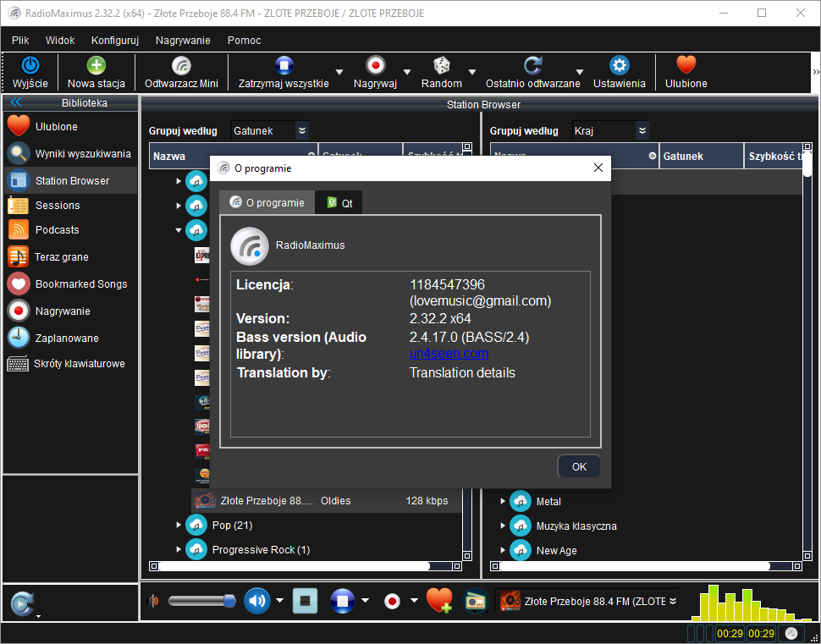Open the Pomoc menu
This screenshot has height=644, width=821.
(x=245, y=41)
